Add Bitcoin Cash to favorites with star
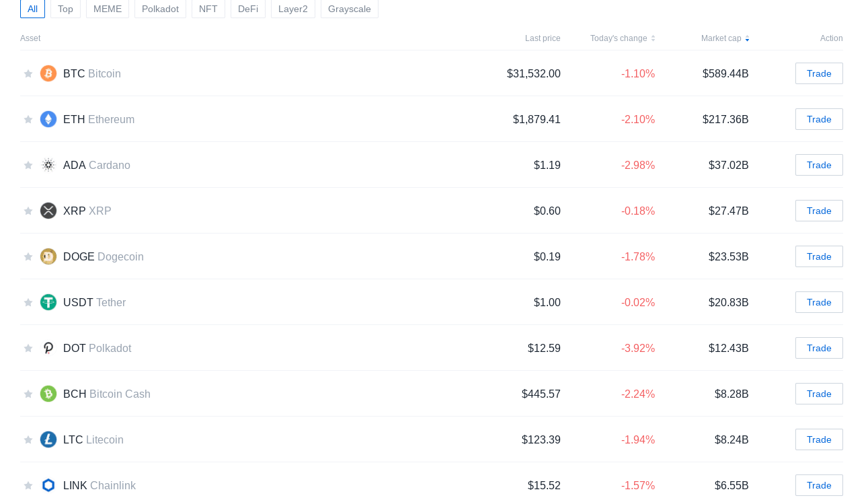This screenshot has width=868, height=498. [28, 394]
